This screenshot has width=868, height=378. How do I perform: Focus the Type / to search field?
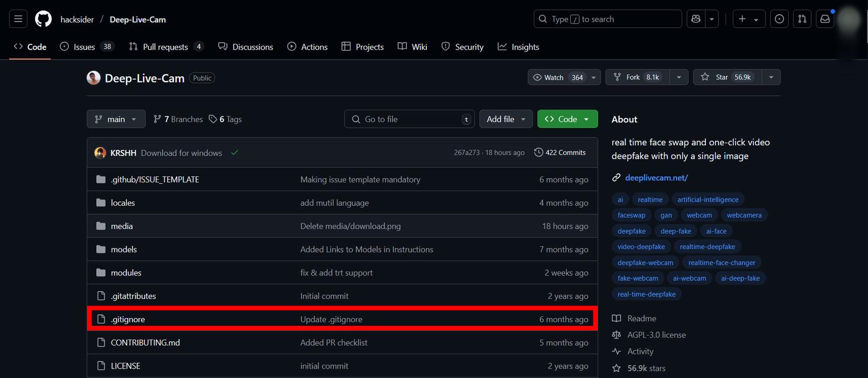608,19
